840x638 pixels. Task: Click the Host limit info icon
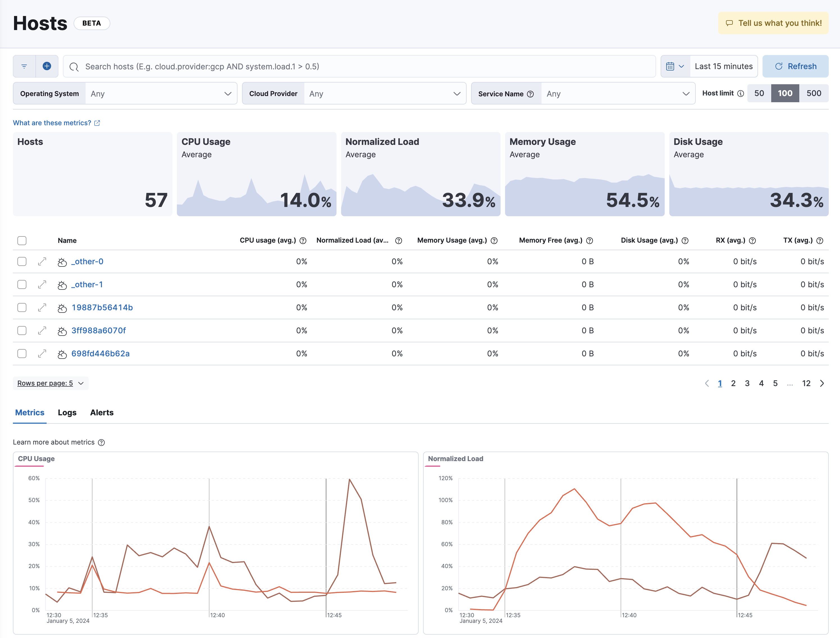coord(740,94)
